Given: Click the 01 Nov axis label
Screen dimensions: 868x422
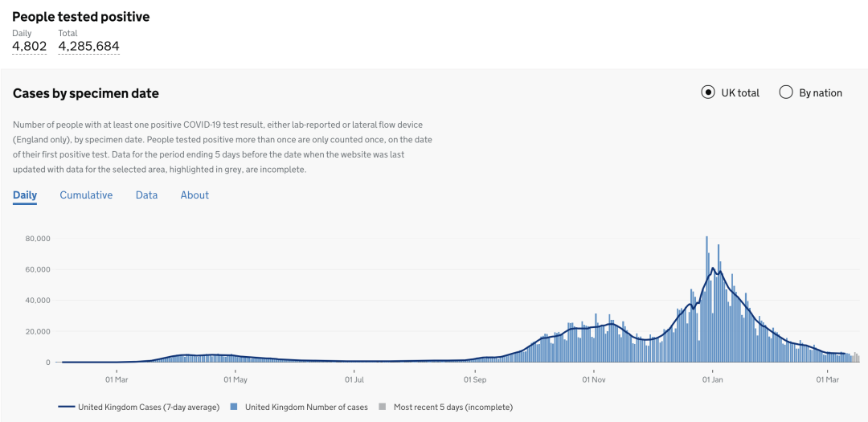Looking at the screenshot, I should (x=593, y=380).
